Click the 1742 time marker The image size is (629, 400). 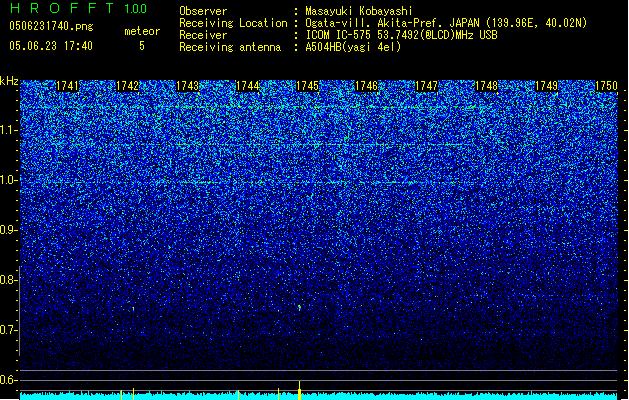point(127,86)
